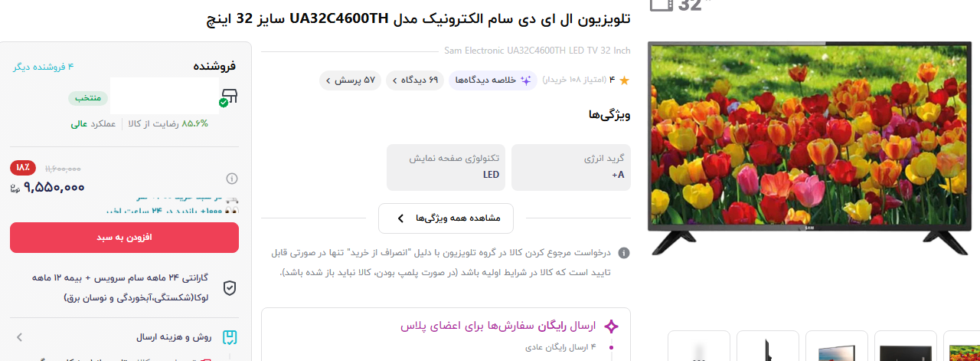Select the side-profile TV thumbnail
The height and width of the screenshot is (361, 980).
767,346
